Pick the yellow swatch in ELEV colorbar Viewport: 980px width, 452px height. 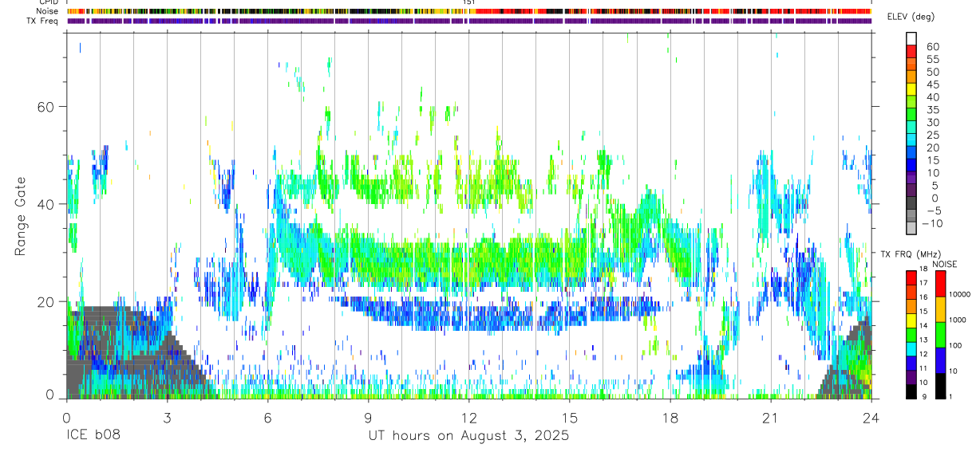click(911, 89)
